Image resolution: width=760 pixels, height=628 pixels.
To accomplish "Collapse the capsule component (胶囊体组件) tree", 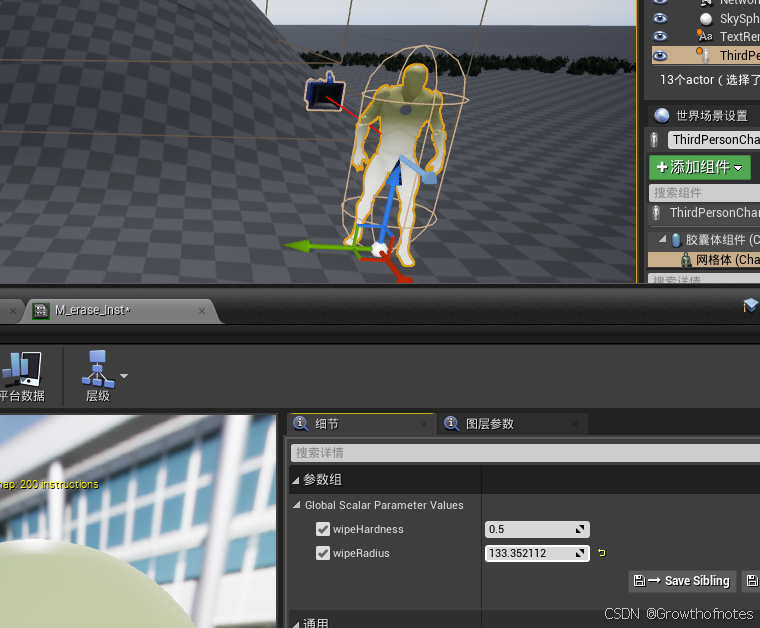I will pos(662,239).
